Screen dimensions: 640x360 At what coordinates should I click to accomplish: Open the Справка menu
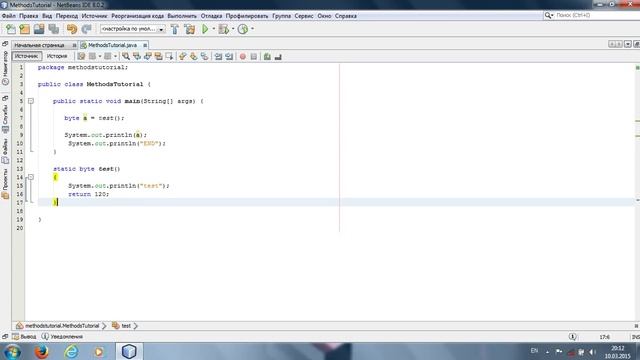[346, 16]
